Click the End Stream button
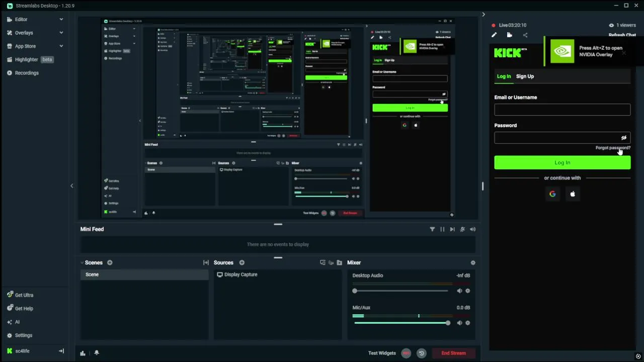This screenshot has height=362, width=644. 453,353
